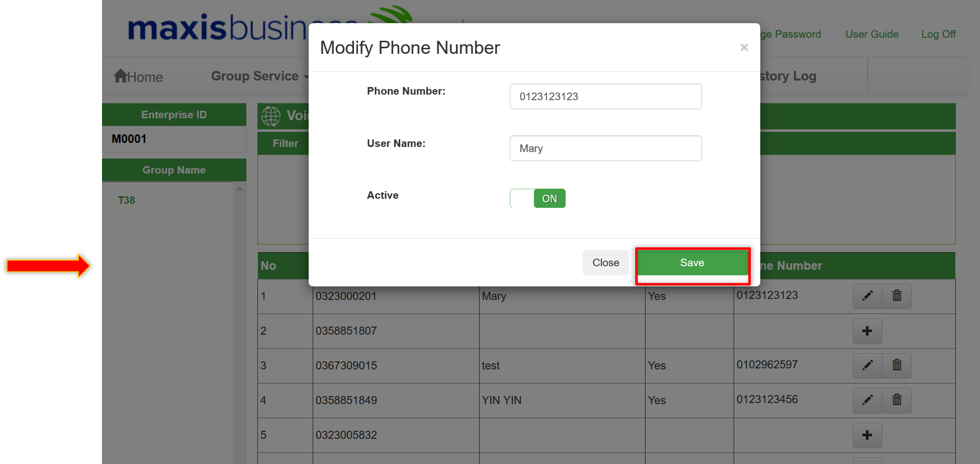Screen dimensions: 980x464
Task: Click the Save button
Action: (x=692, y=262)
